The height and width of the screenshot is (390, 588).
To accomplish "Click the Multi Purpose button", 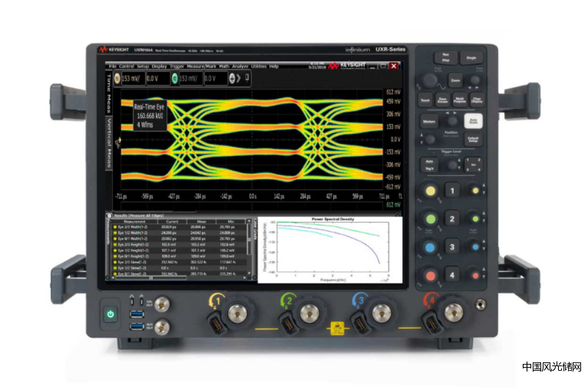I will tap(459, 100).
